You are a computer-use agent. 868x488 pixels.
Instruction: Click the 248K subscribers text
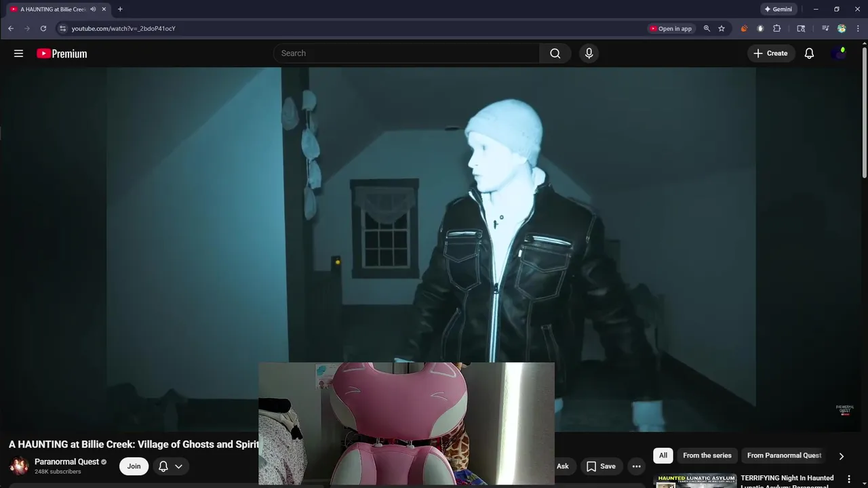coord(58,472)
